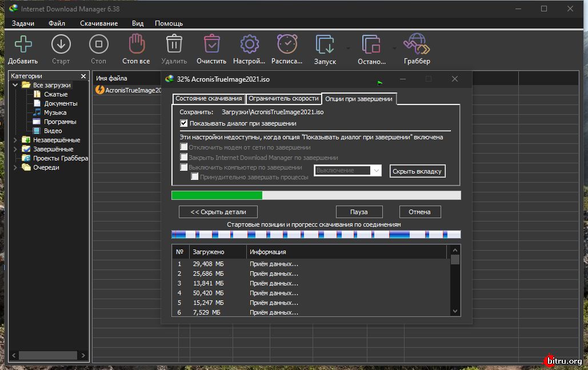
Task: Click connections list scroll down arrow
Action: click(x=455, y=311)
